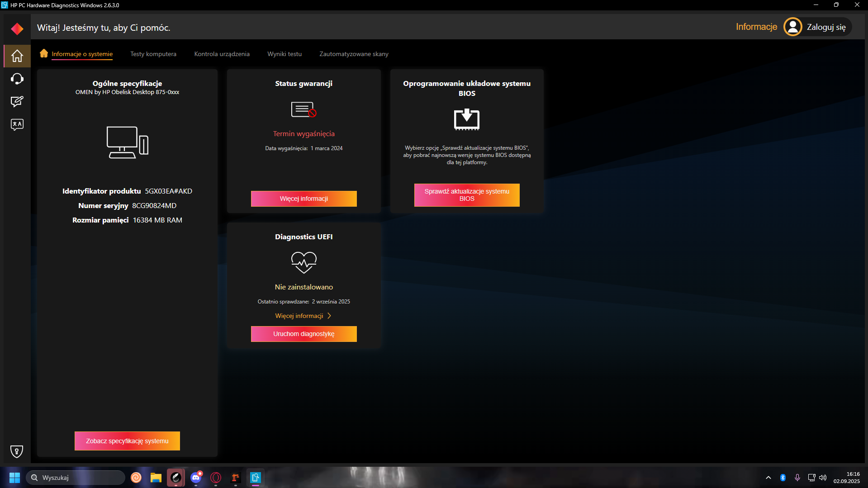Open the orange figure taskbar app
This screenshot has width=868, height=488.
click(236, 478)
